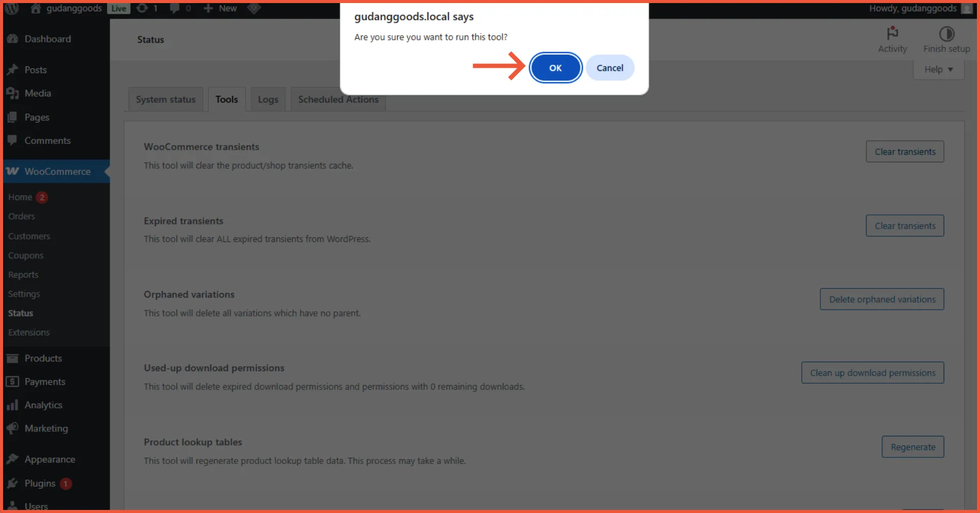
Task: Switch to the Scheduled Actions tab
Action: [337, 99]
